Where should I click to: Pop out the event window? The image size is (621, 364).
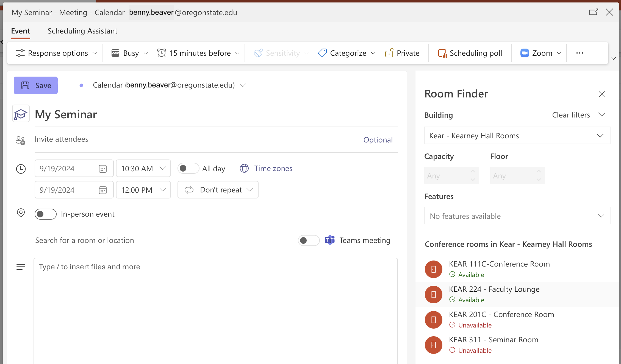click(x=594, y=12)
